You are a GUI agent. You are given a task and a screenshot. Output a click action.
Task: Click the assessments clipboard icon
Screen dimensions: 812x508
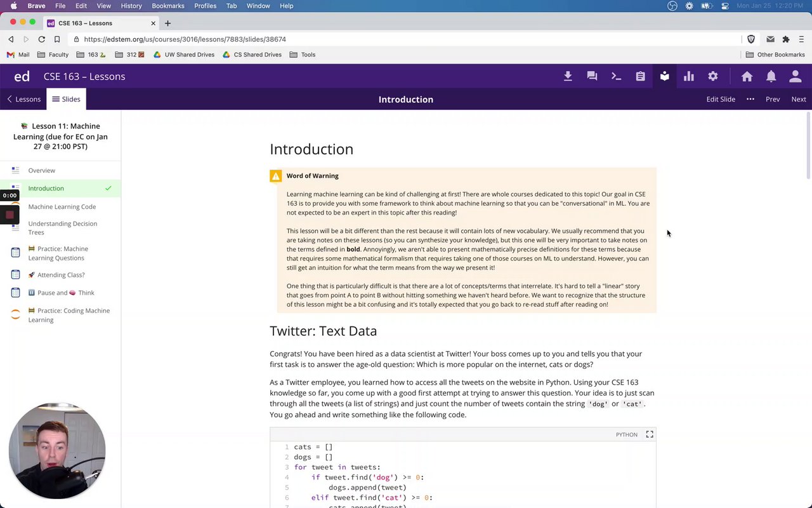coord(640,76)
